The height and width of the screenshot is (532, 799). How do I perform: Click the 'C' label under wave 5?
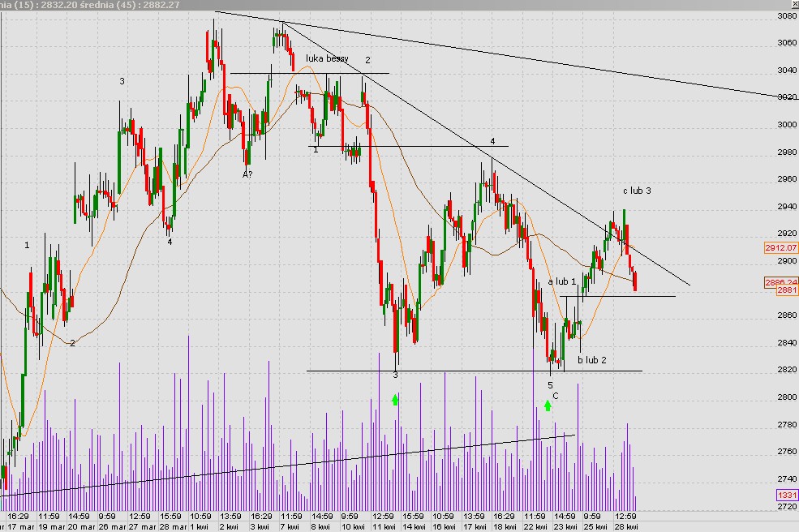coord(556,396)
